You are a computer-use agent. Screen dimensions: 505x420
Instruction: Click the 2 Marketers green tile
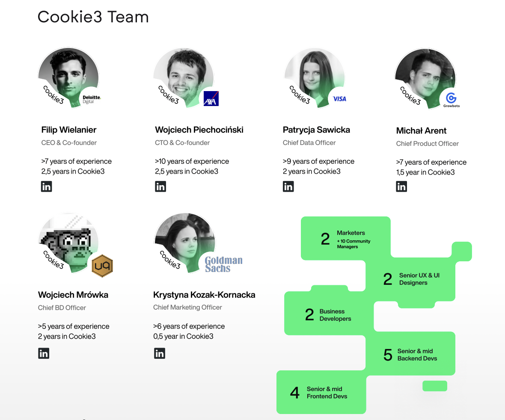point(345,239)
